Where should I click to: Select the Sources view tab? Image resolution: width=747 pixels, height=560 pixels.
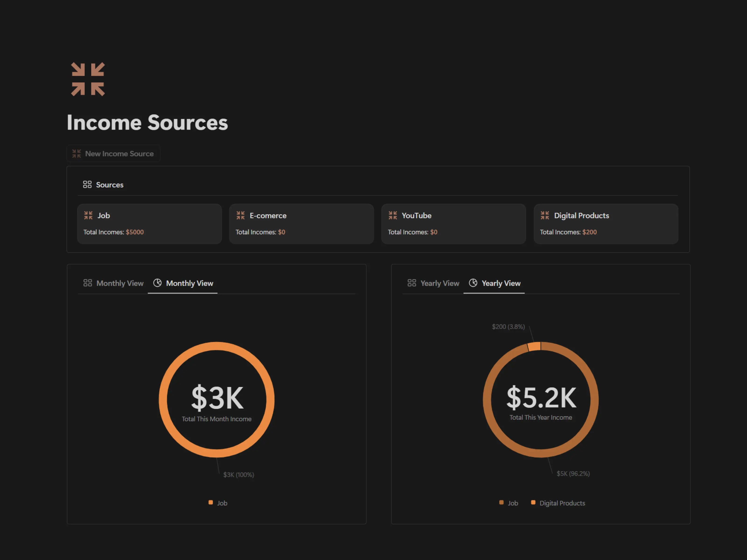[109, 185]
